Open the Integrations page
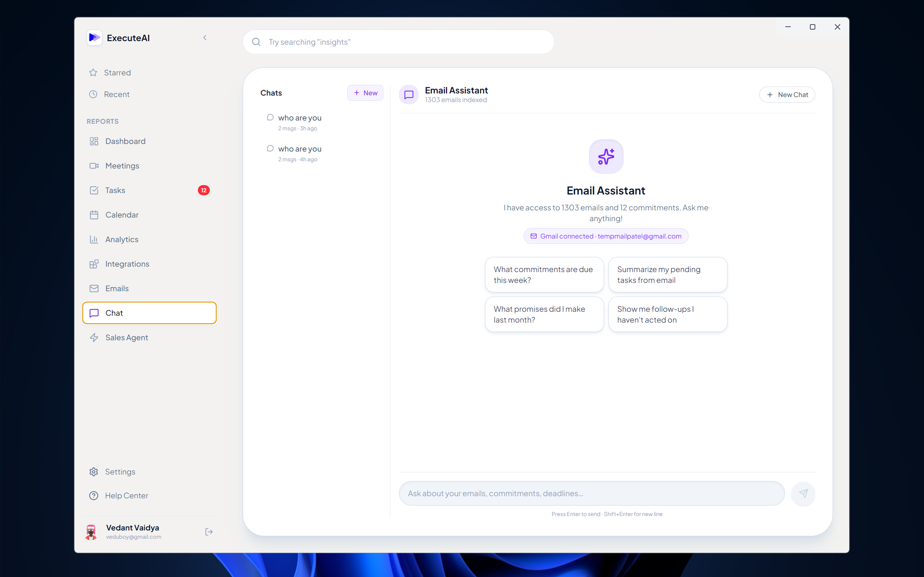This screenshot has height=577, width=924. click(127, 264)
